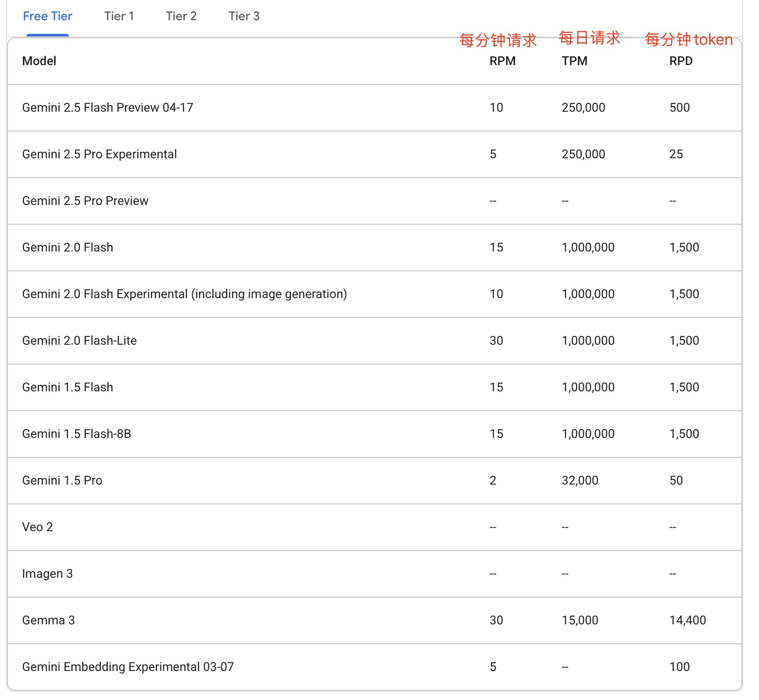This screenshot has width=759, height=700.
Task: Click RPD value 50 for Gemini 1.5 Pro
Action: point(676,480)
